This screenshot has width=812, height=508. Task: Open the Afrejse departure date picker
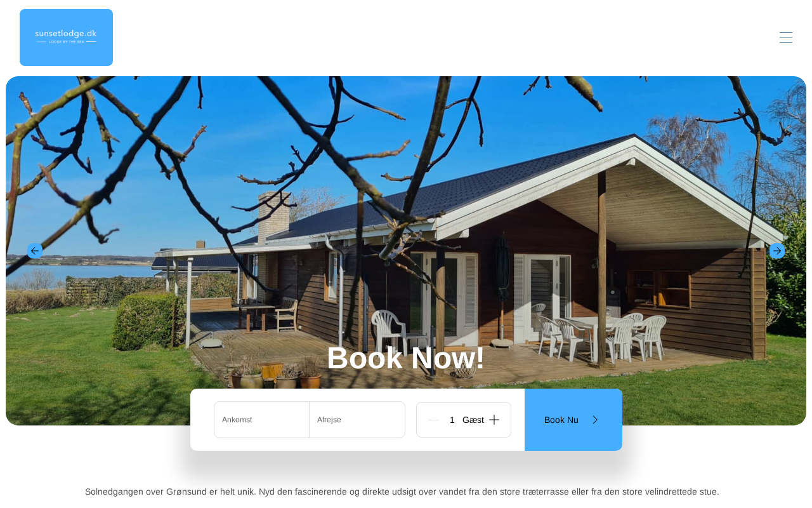(357, 420)
